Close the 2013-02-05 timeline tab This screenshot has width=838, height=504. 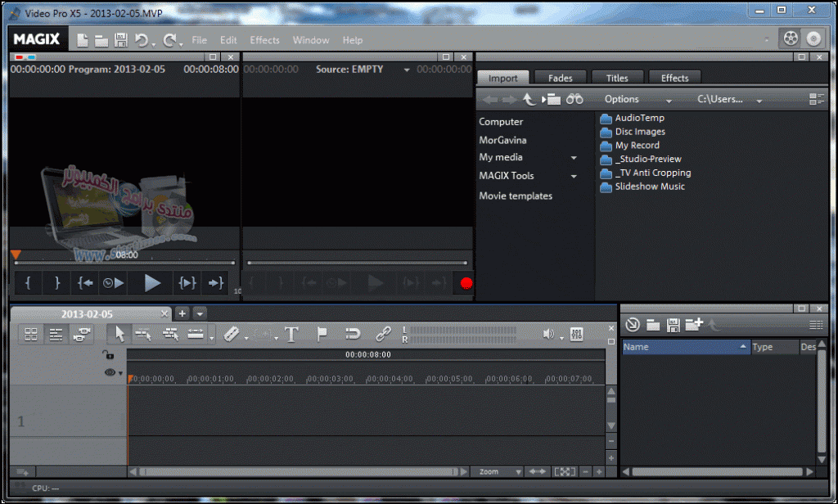pos(164,313)
